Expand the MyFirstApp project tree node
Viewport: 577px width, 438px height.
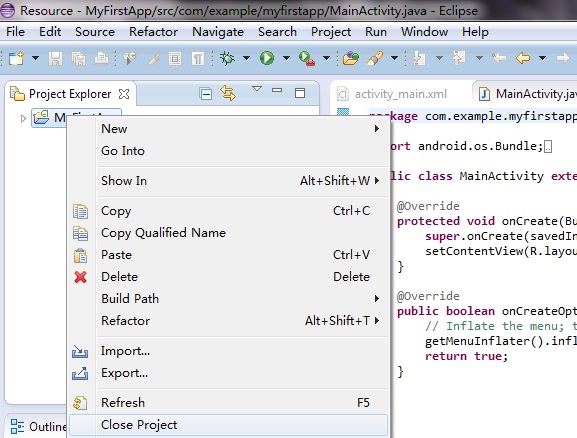pyautogui.click(x=23, y=118)
